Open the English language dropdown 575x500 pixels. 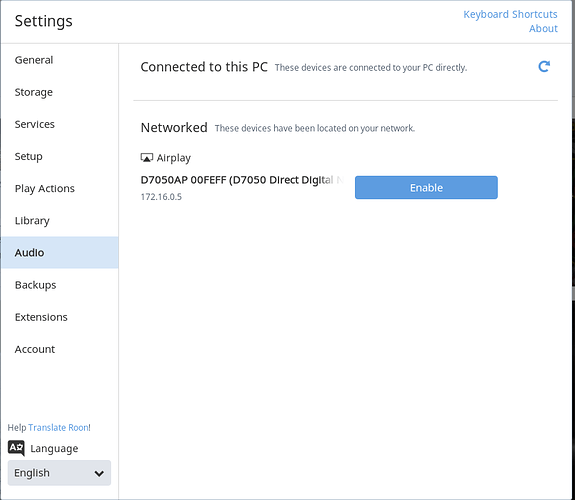(59, 473)
